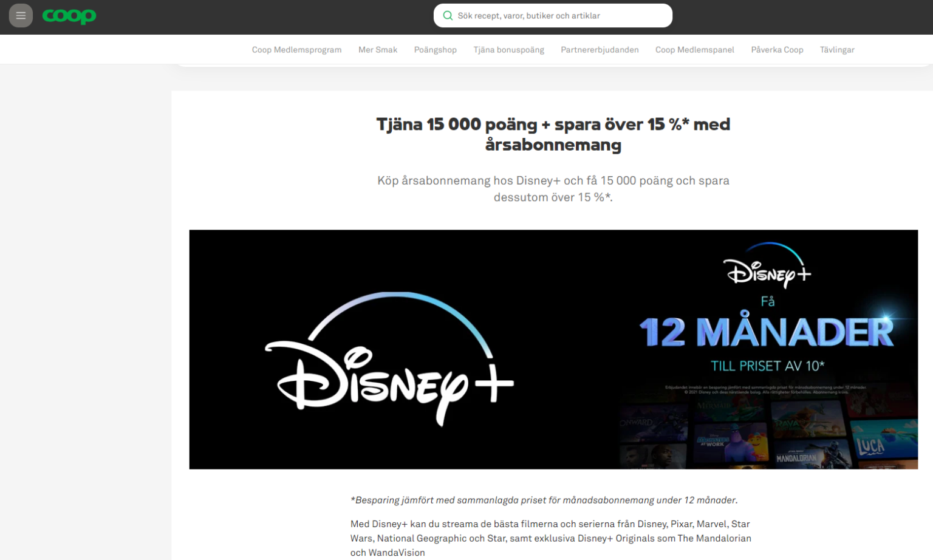Image resolution: width=933 pixels, height=560 pixels.
Task: Focus the recipe and product search field
Action: 553,16
